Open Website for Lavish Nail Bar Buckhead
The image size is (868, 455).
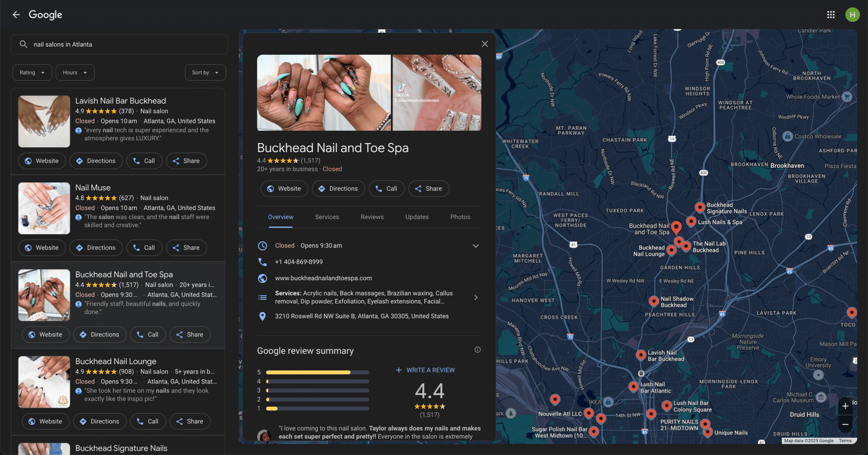pos(42,161)
